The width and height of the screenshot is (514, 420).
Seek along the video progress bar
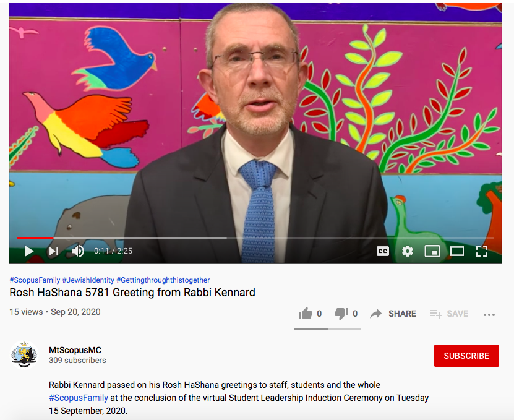[255, 238]
